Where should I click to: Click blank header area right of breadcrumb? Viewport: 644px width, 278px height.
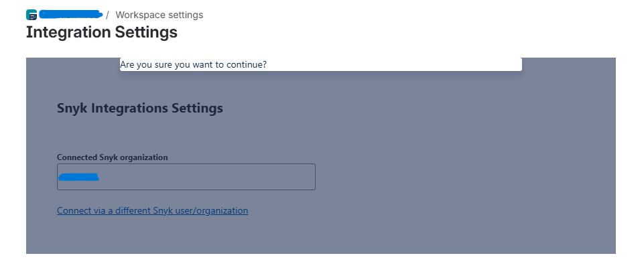coord(411,15)
